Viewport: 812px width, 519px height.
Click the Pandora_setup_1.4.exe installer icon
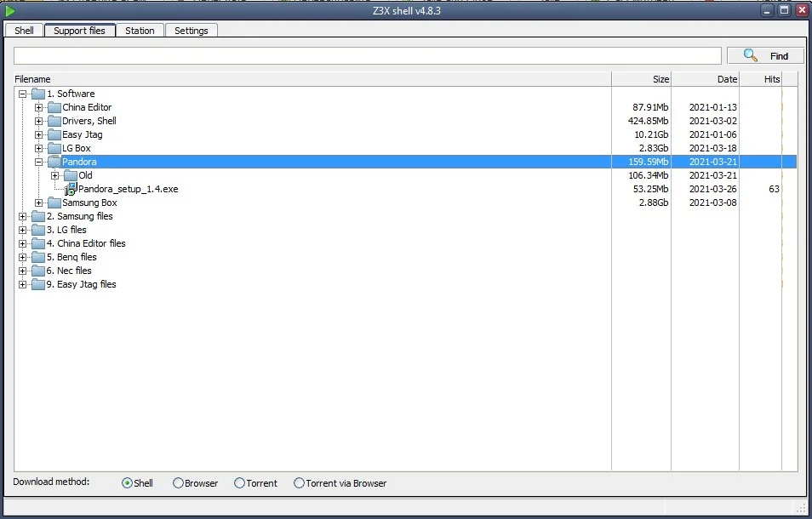click(x=71, y=189)
